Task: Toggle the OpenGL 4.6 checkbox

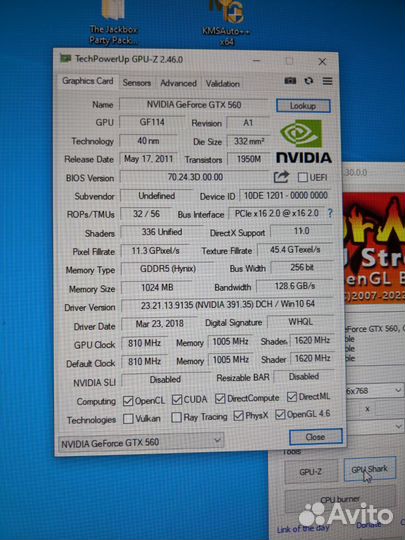Action: click(280, 415)
